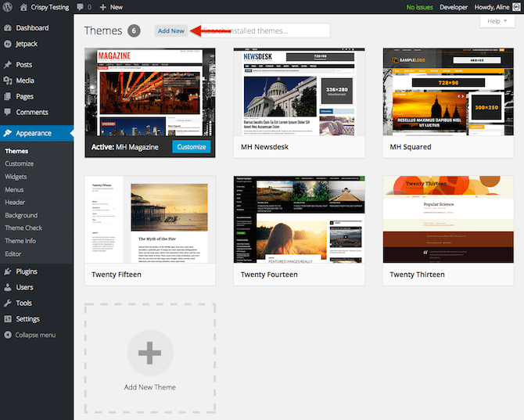The width and height of the screenshot is (524, 420).
Task: Click the theme count badge 6
Action: pos(134,31)
